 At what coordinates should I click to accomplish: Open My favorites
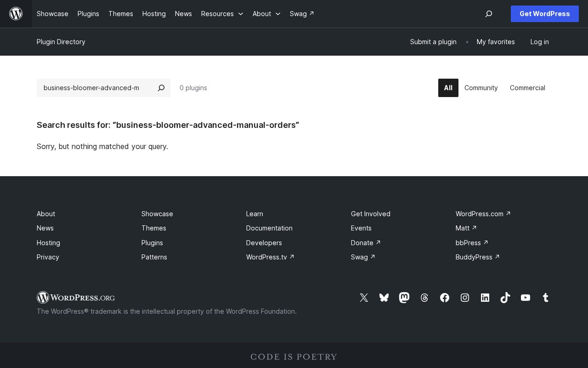[496, 42]
